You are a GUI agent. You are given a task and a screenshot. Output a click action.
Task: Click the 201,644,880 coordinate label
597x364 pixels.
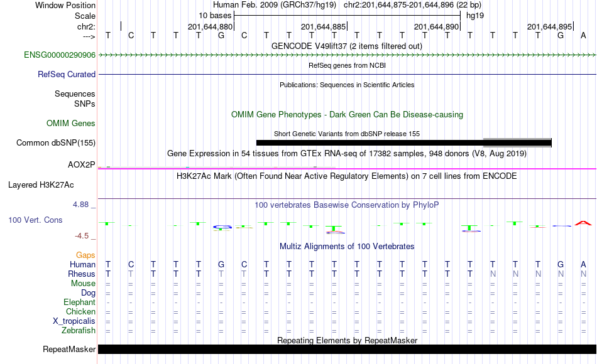210,26
